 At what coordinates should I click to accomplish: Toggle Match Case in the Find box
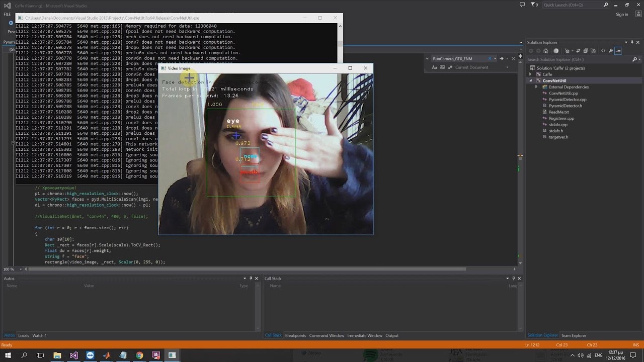(434, 67)
